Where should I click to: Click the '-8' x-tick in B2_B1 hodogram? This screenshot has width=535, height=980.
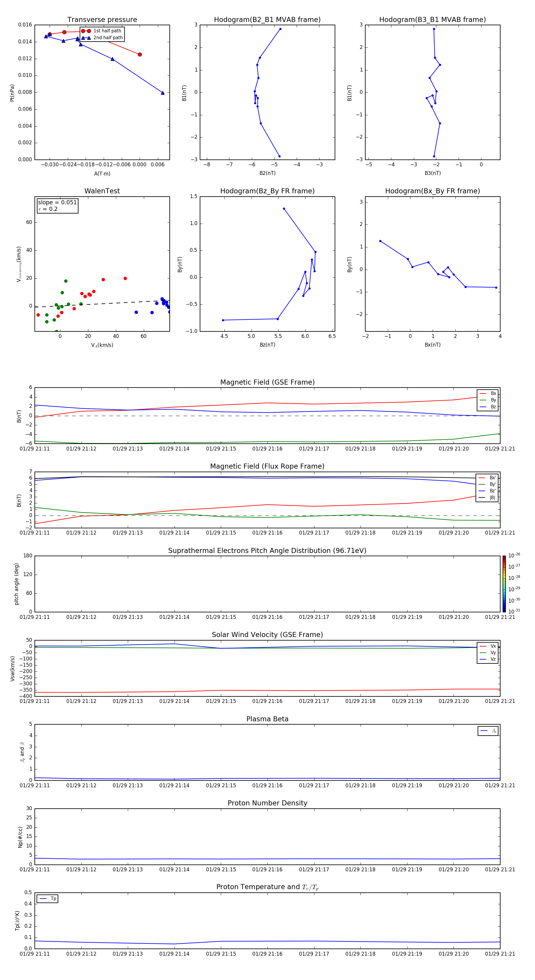(x=207, y=165)
